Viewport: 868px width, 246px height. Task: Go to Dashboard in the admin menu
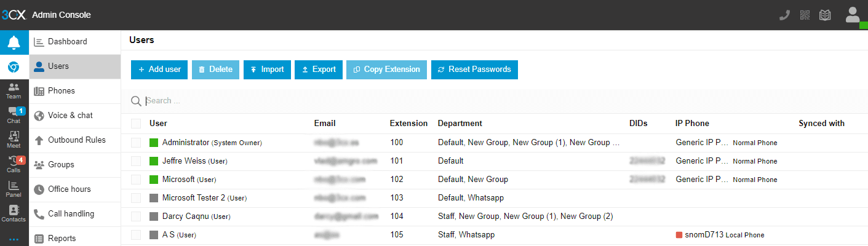click(x=67, y=42)
